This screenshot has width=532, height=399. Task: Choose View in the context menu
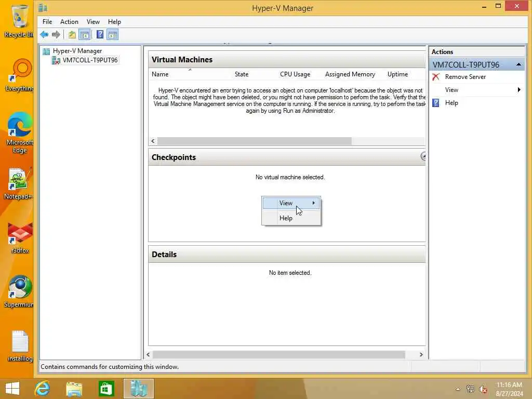pyautogui.click(x=291, y=203)
